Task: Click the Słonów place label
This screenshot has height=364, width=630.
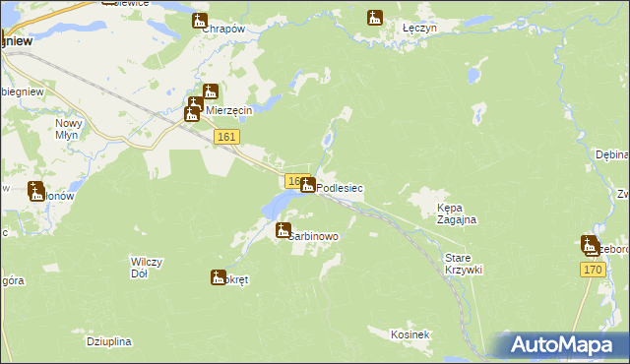Action: coord(59,196)
